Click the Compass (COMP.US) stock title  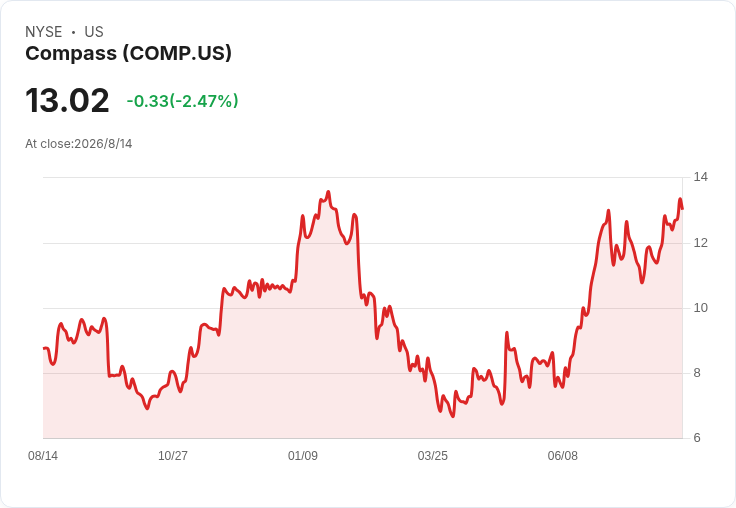(128, 54)
